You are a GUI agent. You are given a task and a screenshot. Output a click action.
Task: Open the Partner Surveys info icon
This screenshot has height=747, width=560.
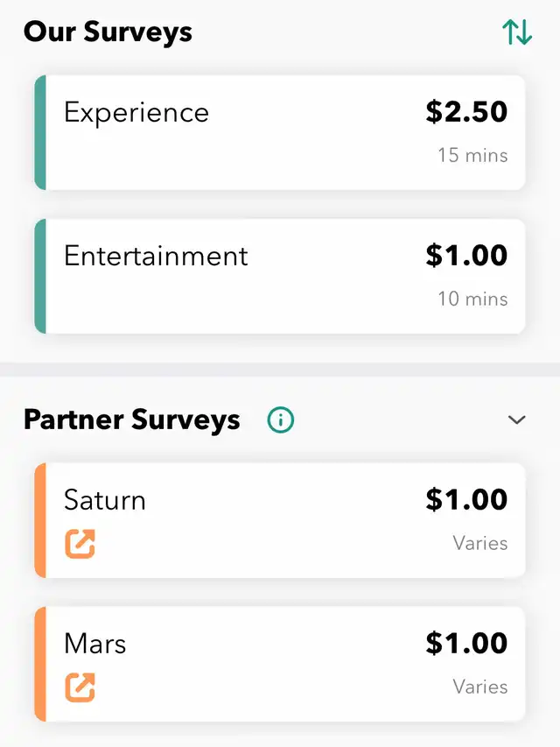tap(281, 420)
